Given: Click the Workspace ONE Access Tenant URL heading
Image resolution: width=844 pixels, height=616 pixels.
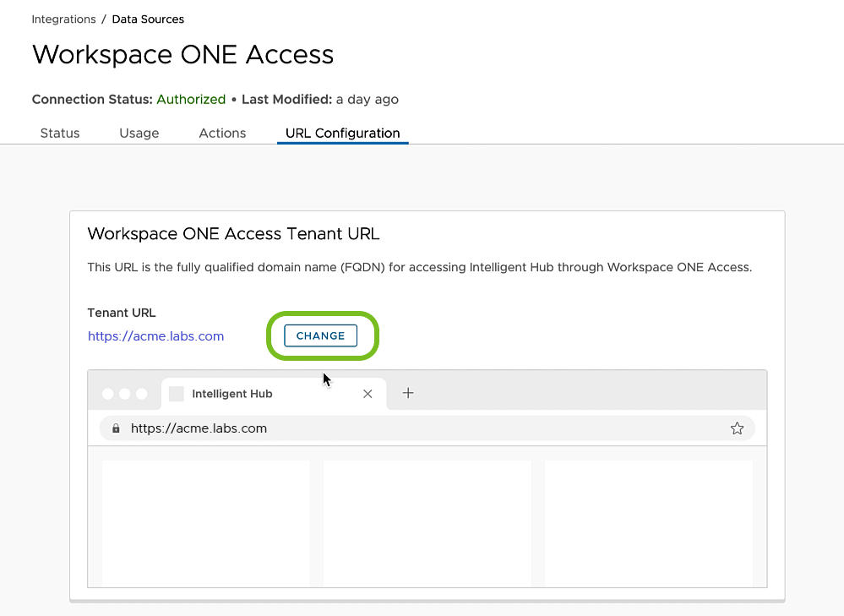Looking at the screenshot, I should tap(233, 234).
